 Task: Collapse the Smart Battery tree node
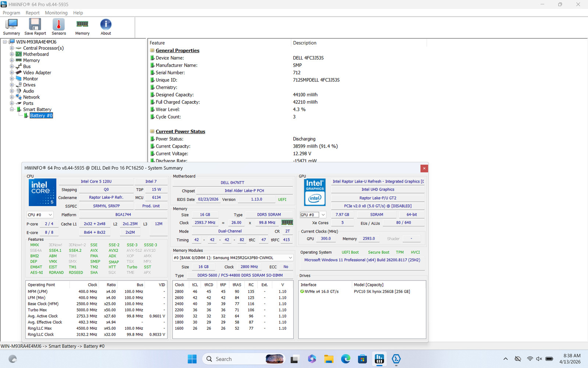[12, 109]
